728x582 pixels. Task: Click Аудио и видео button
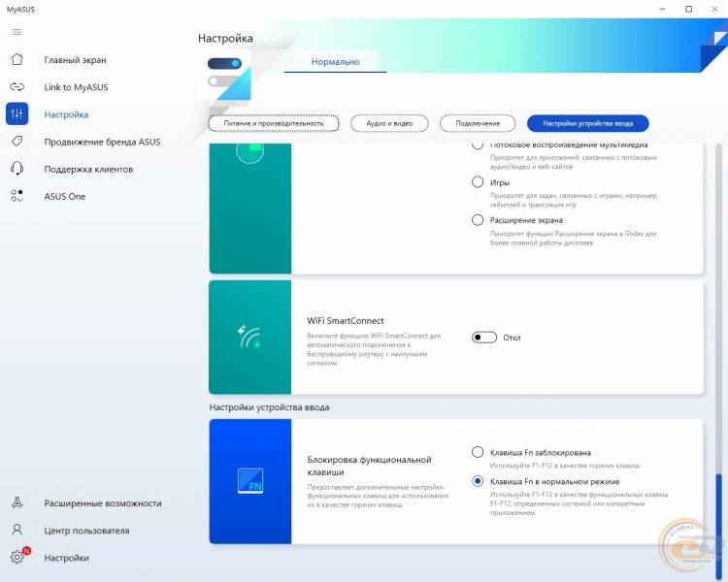389,123
